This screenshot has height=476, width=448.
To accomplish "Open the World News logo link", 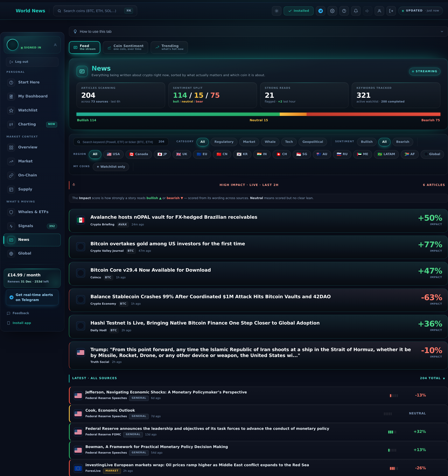I will 30,11.
